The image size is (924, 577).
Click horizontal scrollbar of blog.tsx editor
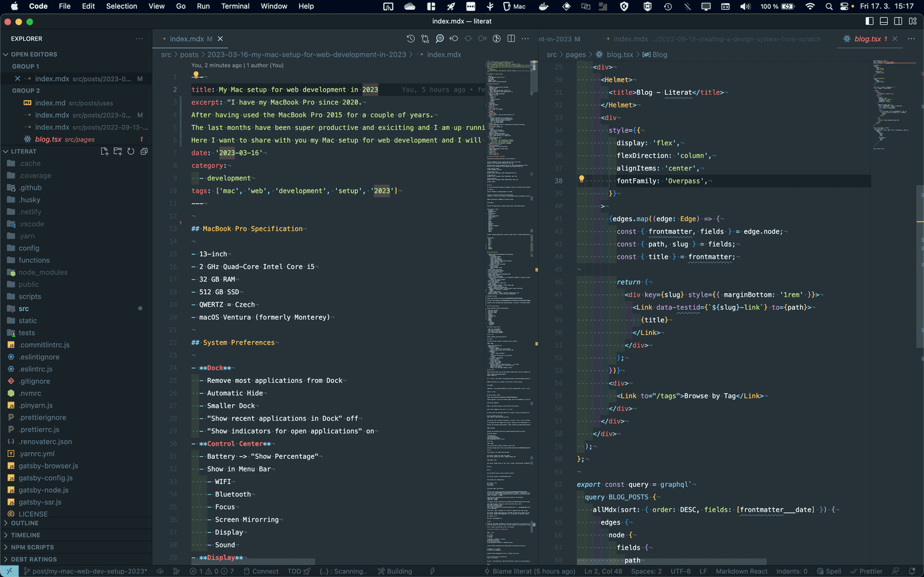pyautogui.click(x=671, y=562)
